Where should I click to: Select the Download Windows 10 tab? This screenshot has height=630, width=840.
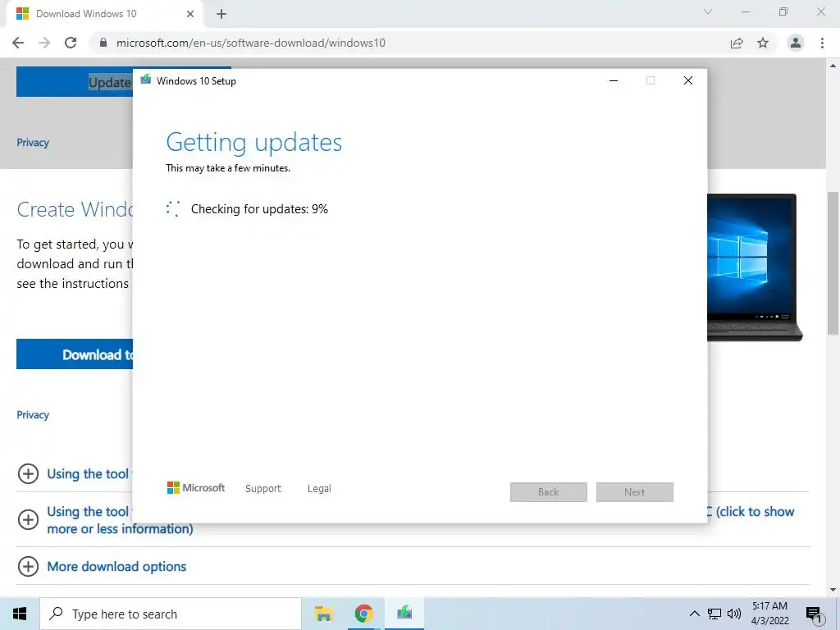pyautogui.click(x=105, y=14)
